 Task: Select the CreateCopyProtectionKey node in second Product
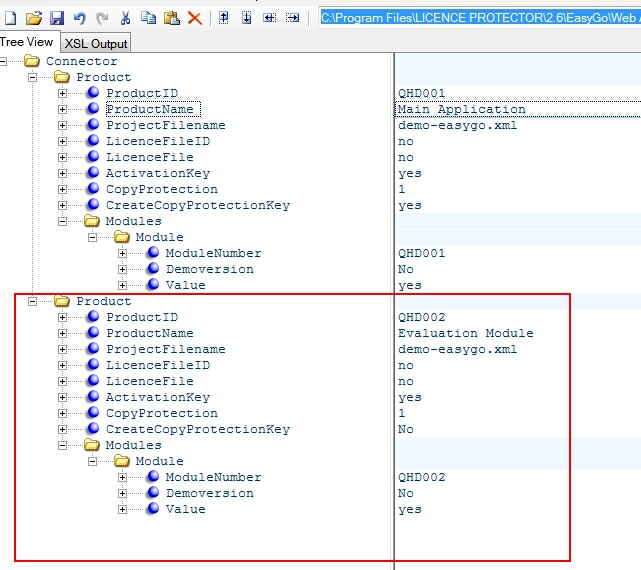(197, 429)
